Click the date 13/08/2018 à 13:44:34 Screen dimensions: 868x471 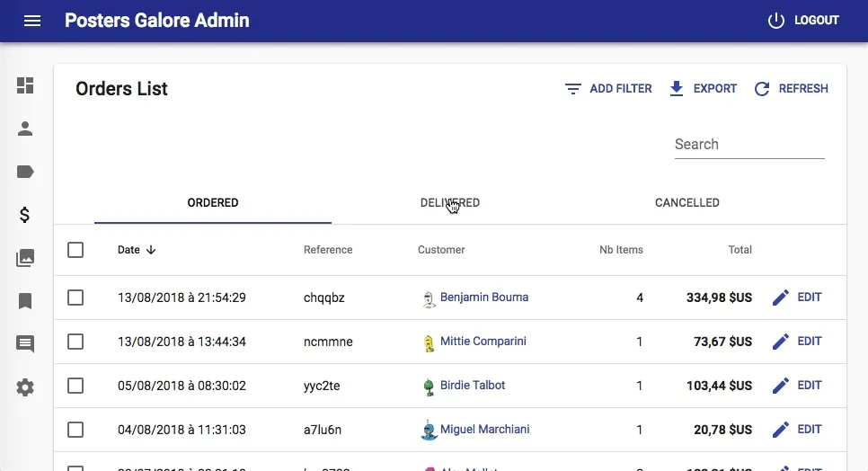coord(182,342)
